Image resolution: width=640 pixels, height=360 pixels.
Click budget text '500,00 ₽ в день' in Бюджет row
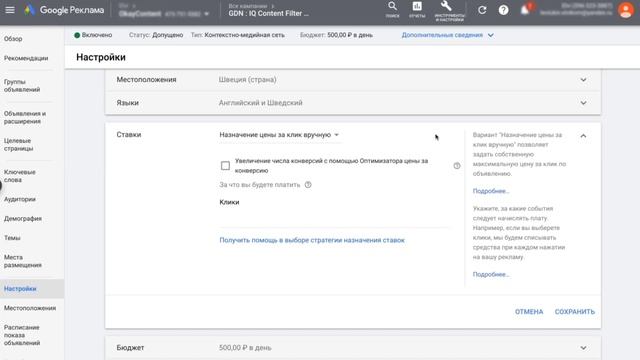pos(245,348)
